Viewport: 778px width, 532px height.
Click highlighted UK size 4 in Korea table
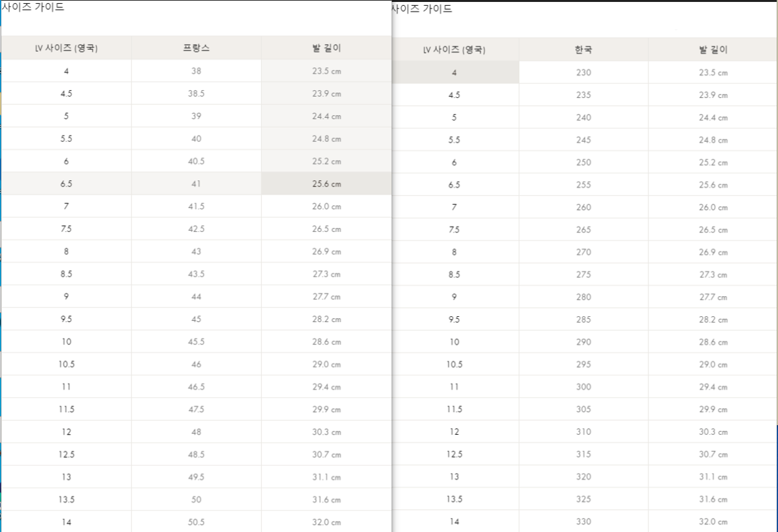(x=454, y=73)
